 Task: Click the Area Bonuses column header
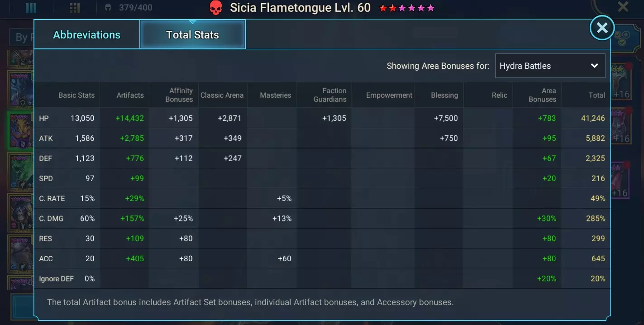542,95
